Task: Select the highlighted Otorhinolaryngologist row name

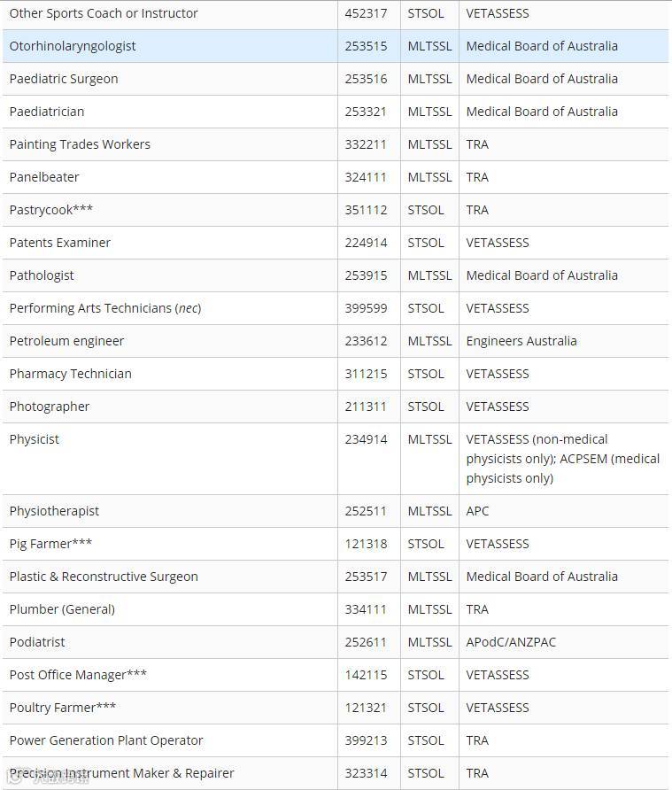Action: pyautogui.click(x=73, y=46)
